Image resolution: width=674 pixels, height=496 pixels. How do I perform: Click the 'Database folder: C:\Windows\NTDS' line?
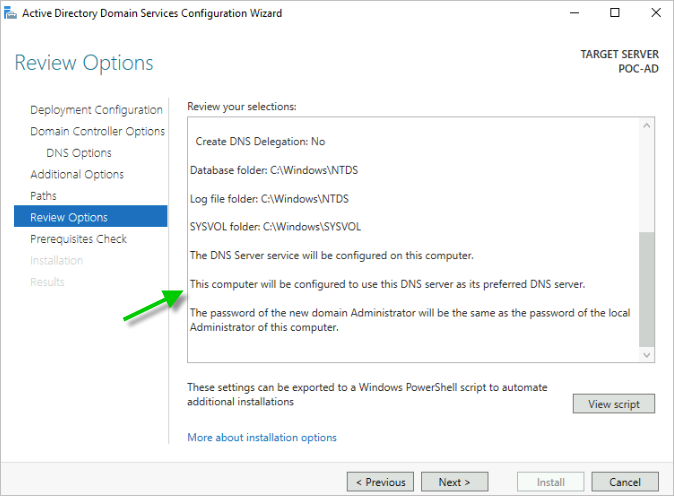274,170
